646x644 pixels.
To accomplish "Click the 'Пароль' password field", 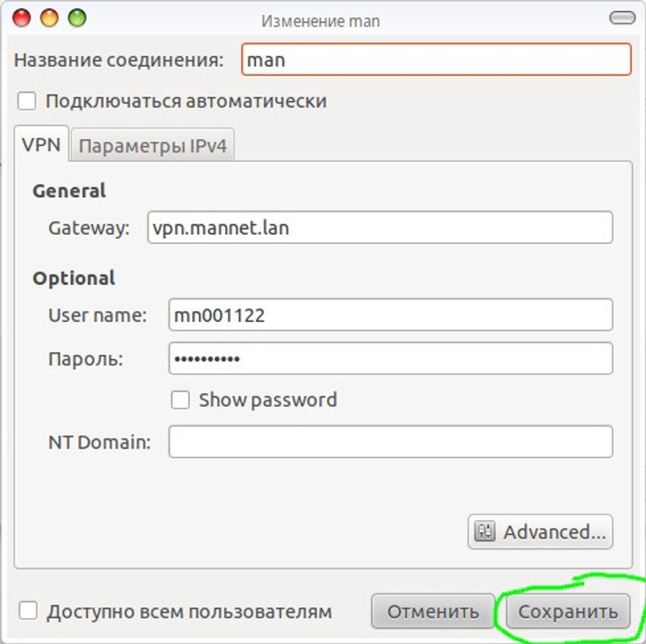I will coord(390,358).
